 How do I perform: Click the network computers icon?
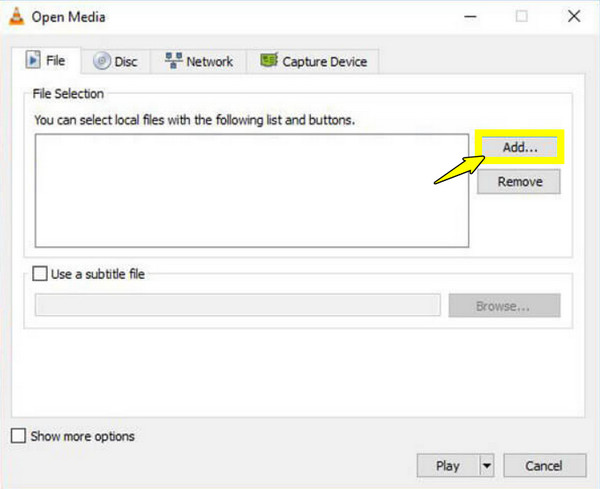coord(172,61)
